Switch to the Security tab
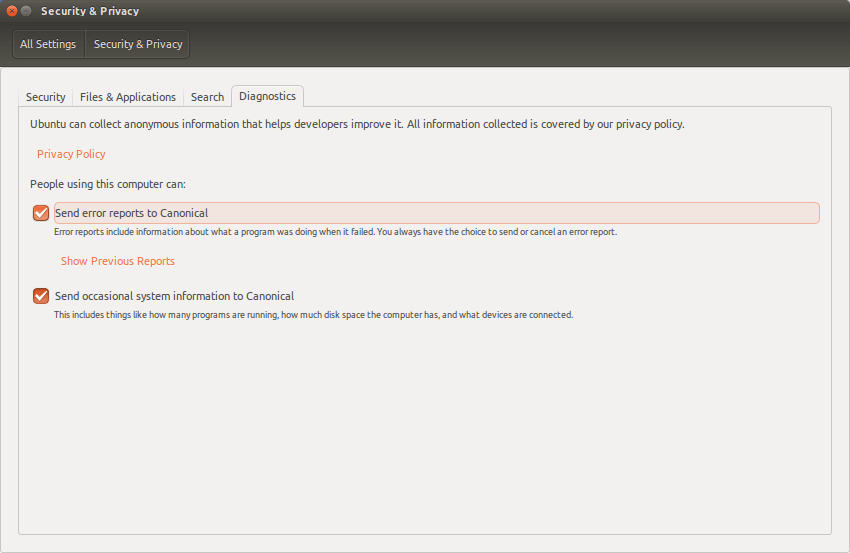 [46, 97]
